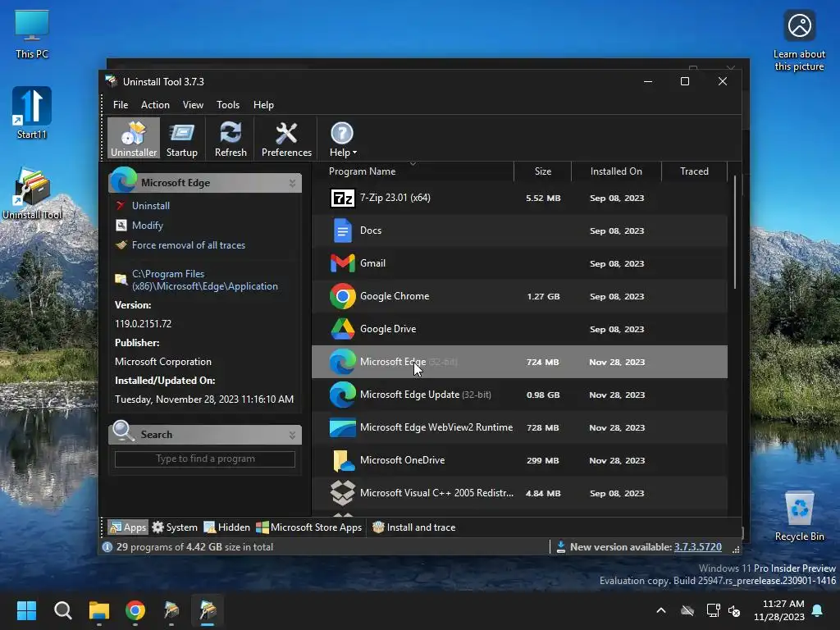Open the new version 3.7.3.5720 link
This screenshot has width=840, height=630.
point(697,547)
